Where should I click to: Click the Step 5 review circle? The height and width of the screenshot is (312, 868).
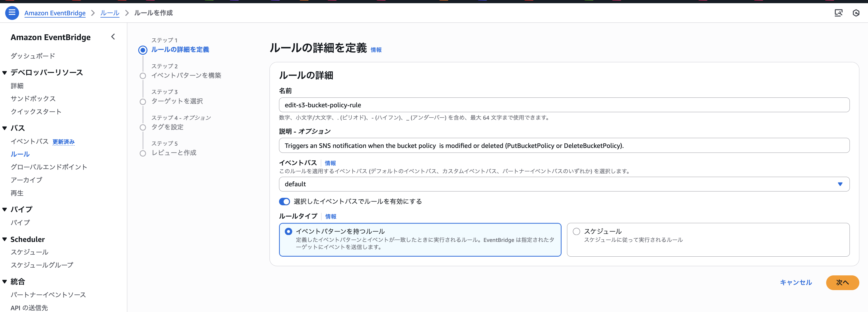pyautogui.click(x=143, y=153)
